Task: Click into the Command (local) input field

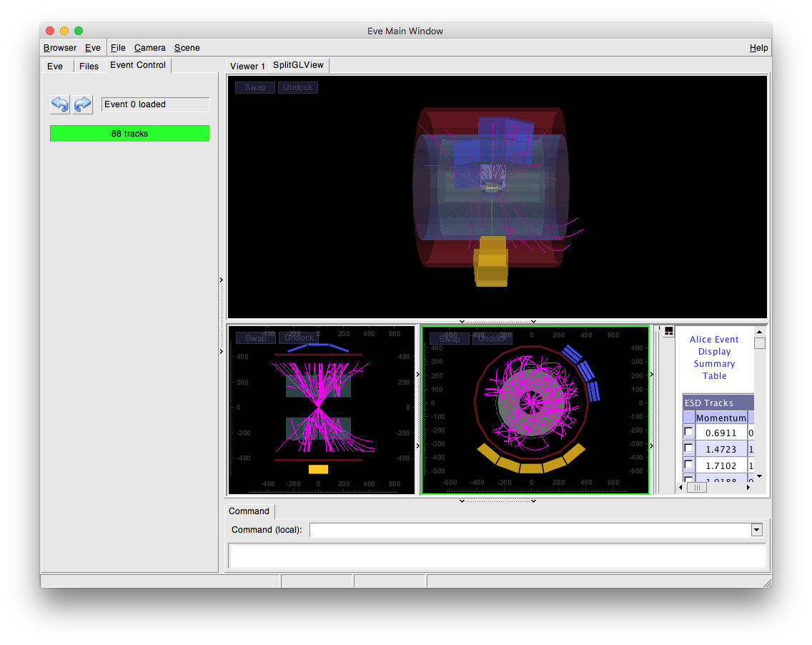Action: pos(529,530)
